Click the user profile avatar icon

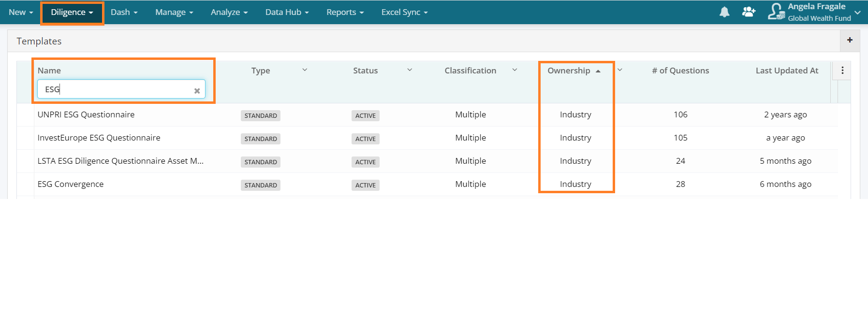click(776, 12)
